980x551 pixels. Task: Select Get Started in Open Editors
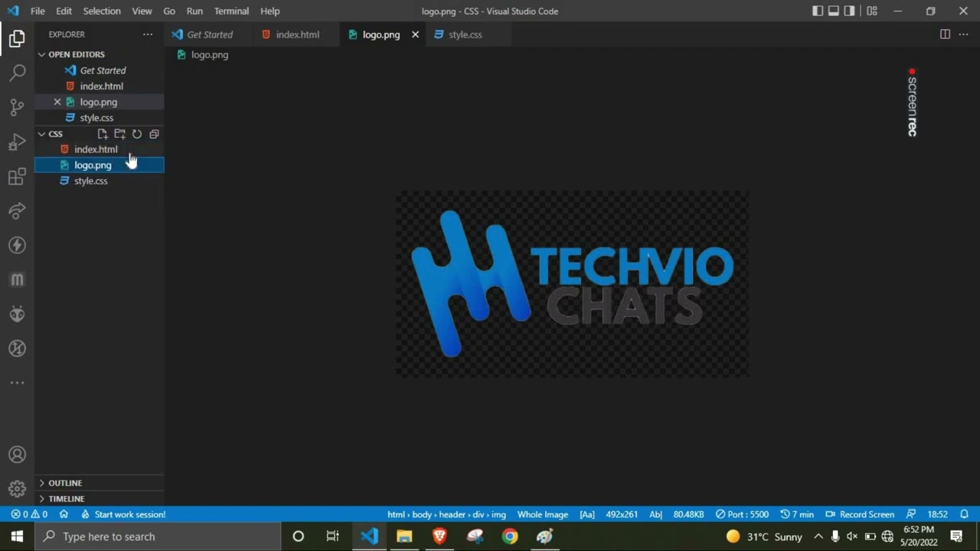pyautogui.click(x=99, y=70)
